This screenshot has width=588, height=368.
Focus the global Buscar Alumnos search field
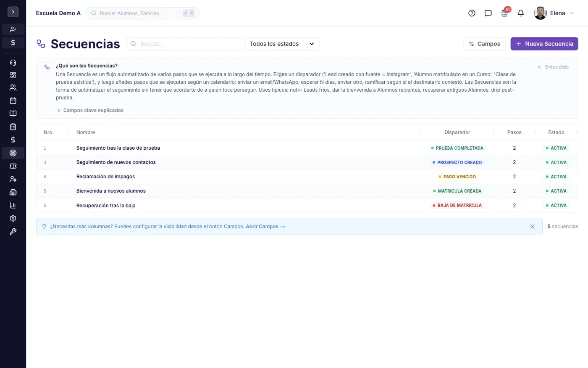[142, 13]
